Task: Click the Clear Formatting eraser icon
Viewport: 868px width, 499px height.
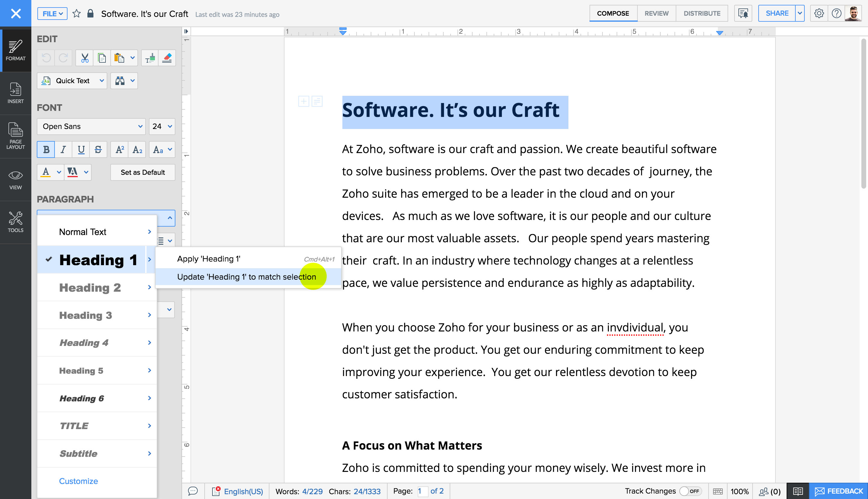Action: pyautogui.click(x=167, y=58)
